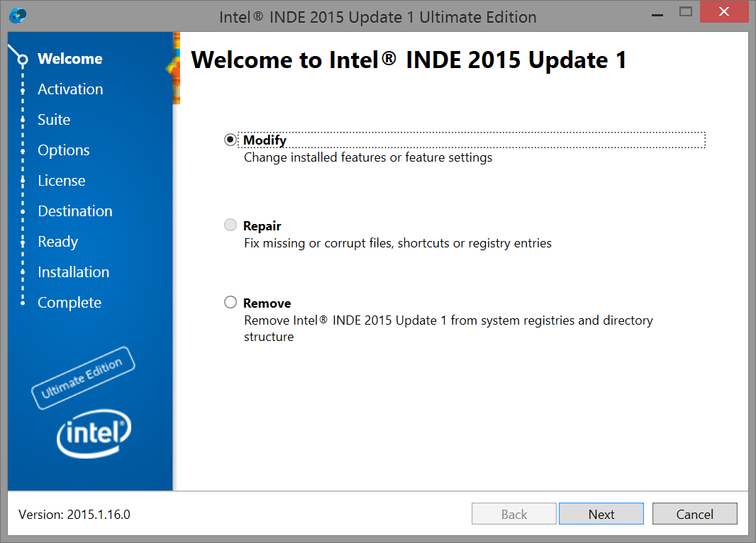Click 'Fix missing or corrupt files' description
This screenshot has height=543, width=756.
397,243
